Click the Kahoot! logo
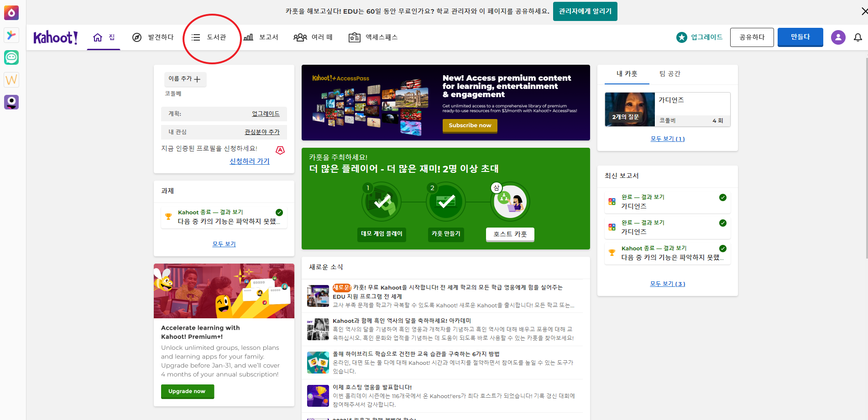868x420 pixels. 55,37
